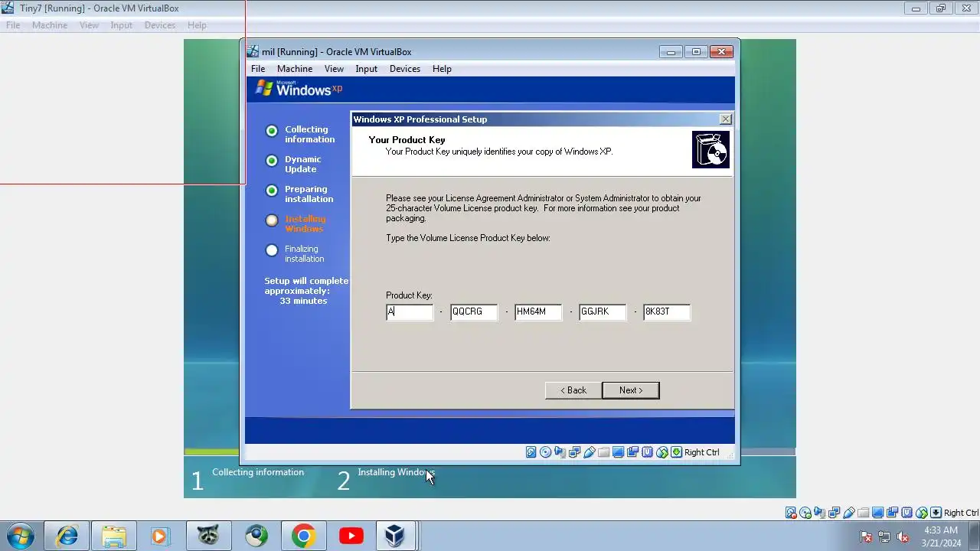Click Next button in XP Setup

point(631,390)
